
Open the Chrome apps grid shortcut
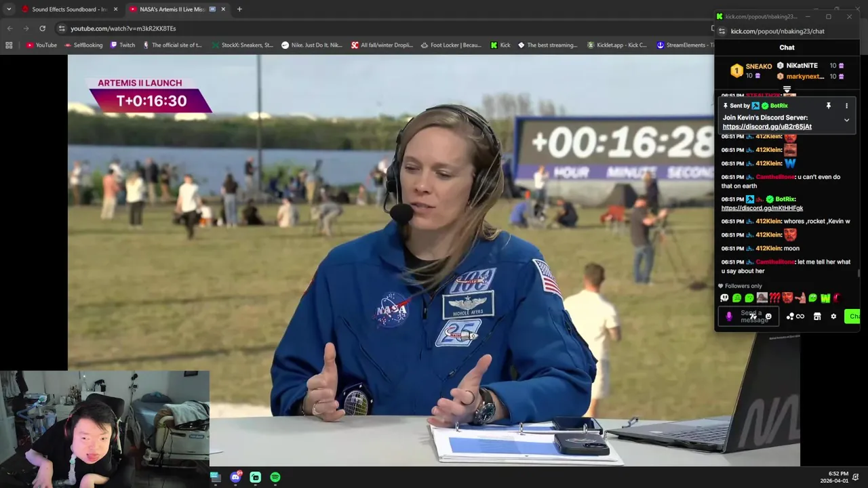pyautogui.click(x=9, y=45)
